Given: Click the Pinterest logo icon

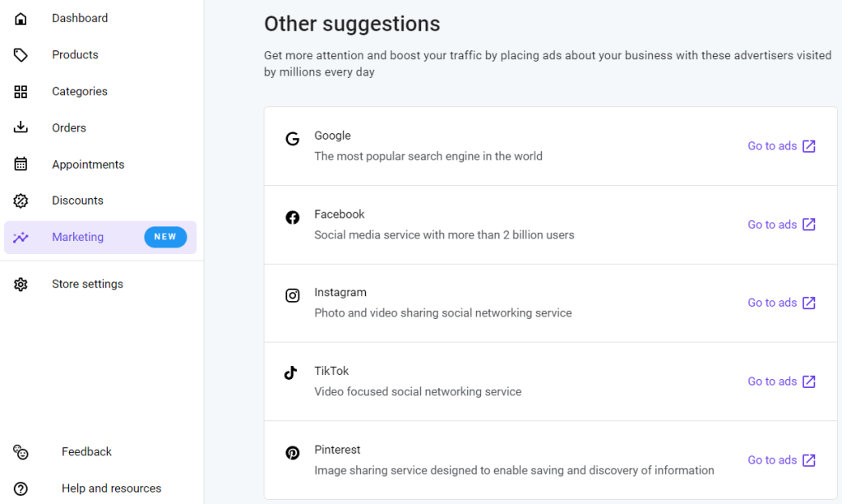Looking at the screenshot, I should [293, 453].
